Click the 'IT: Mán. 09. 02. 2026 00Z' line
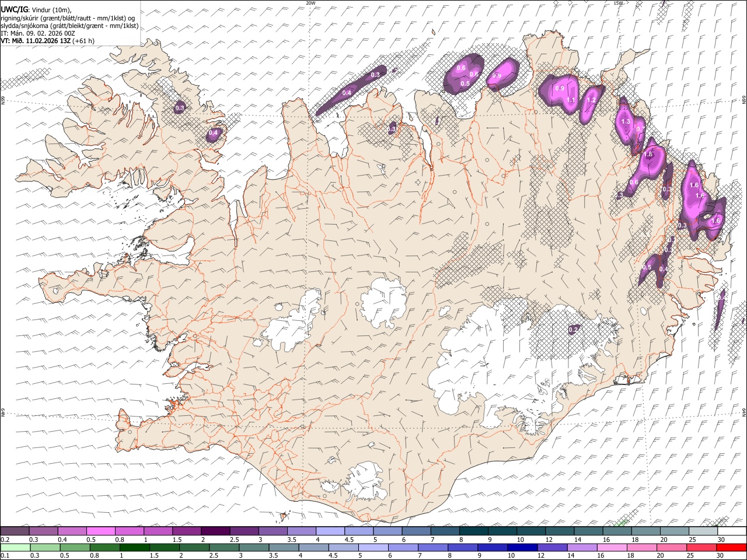Image resolution: width=747 pixels, height=560 pixels. (x=38, y=33)
